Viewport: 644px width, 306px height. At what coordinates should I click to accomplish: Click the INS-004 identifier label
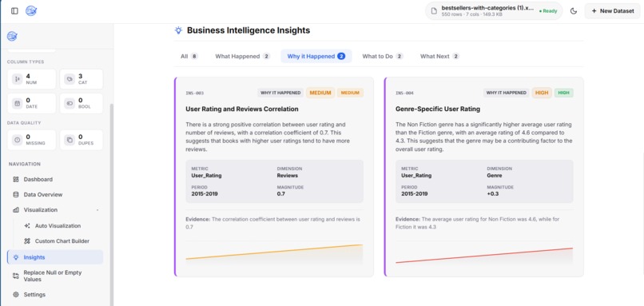pos(404,93)
